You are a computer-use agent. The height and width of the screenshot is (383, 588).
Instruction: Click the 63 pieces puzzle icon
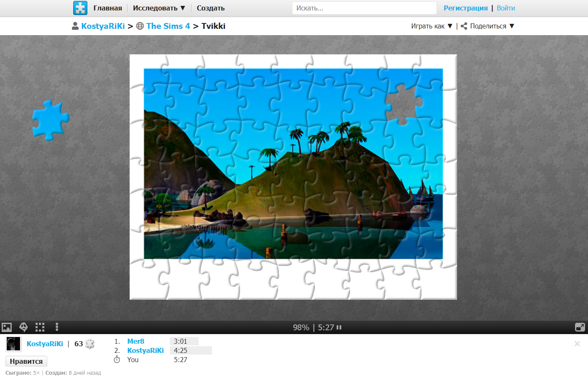click(89, 344)
